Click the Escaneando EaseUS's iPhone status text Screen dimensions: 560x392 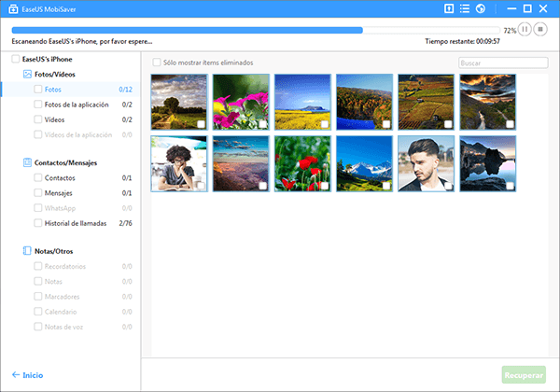pos(82,41)
